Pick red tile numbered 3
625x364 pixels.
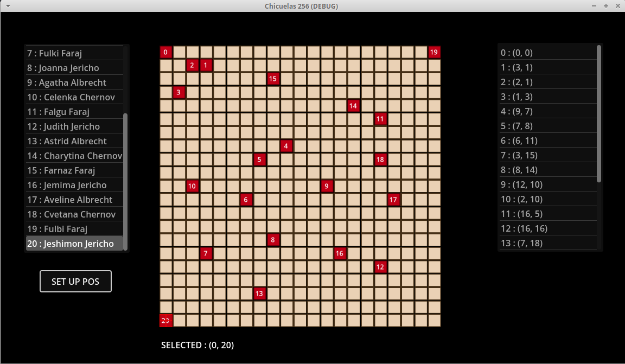[x=179, y=92]
